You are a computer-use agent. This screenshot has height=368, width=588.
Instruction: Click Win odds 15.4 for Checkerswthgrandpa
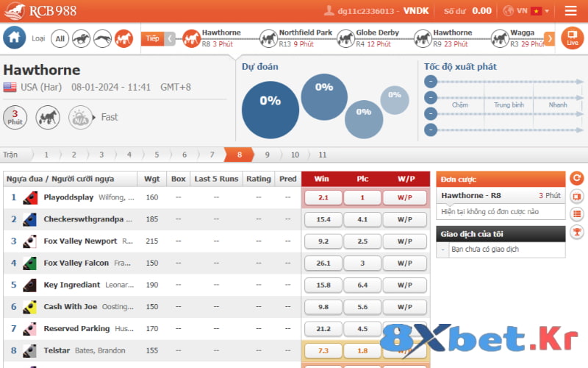(x=323, y=219)
